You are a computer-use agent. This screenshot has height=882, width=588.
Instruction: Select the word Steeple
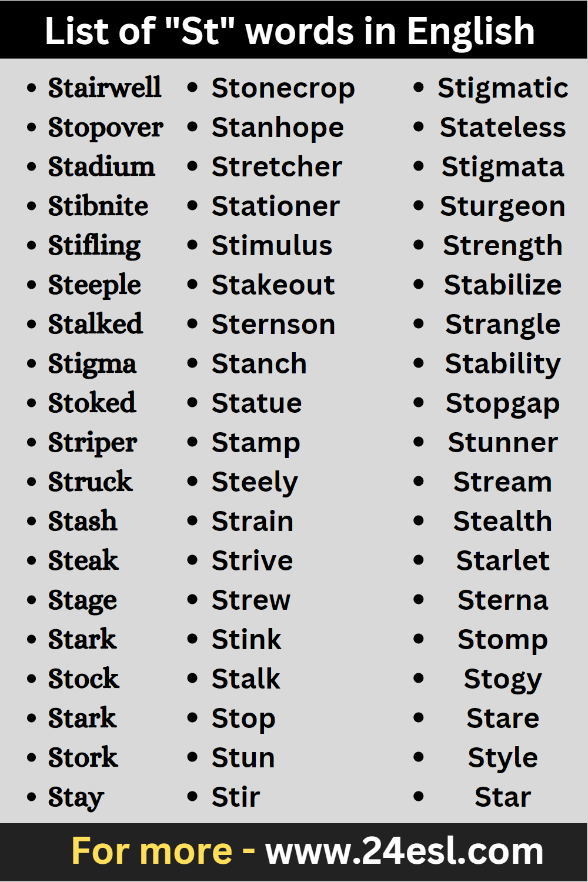point(94,285)
